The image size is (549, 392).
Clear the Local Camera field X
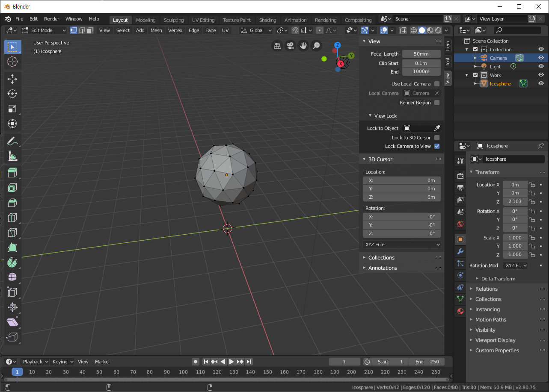(x=436, y=93)
